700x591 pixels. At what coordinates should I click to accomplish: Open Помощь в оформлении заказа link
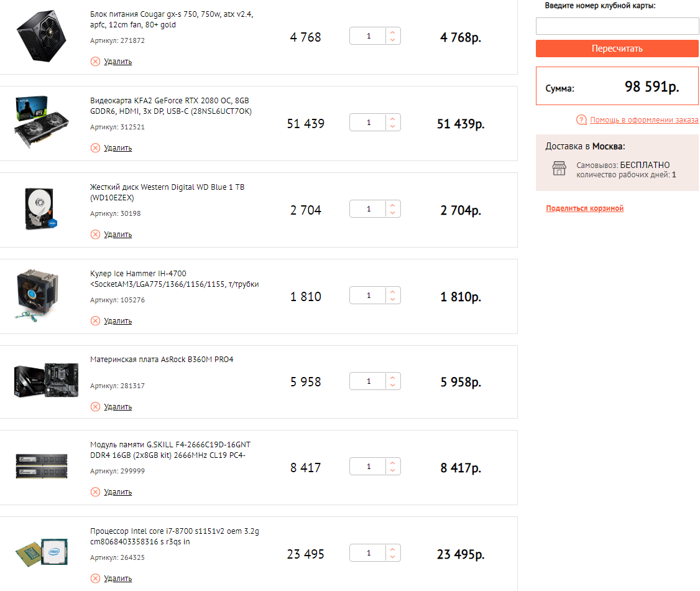(x=643, y=120)
